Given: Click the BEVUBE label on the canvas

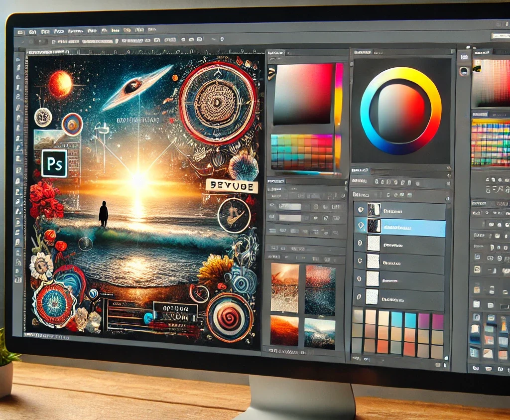Looking at the screenshot, I should point(232,186).
